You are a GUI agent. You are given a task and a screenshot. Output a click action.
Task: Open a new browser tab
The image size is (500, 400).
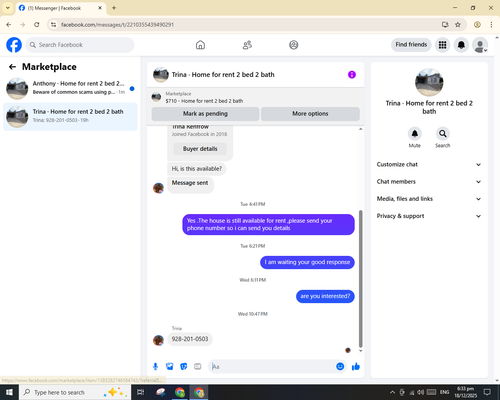pos(114,8)
